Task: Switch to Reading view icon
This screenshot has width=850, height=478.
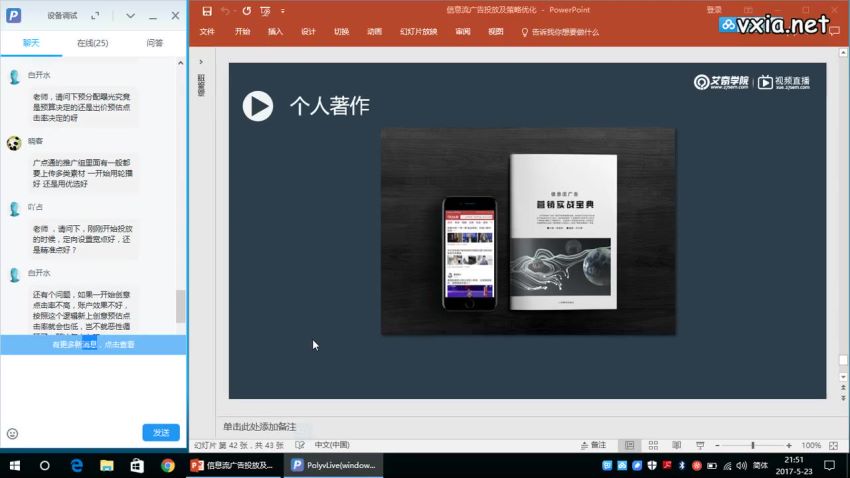Action: 677,445
